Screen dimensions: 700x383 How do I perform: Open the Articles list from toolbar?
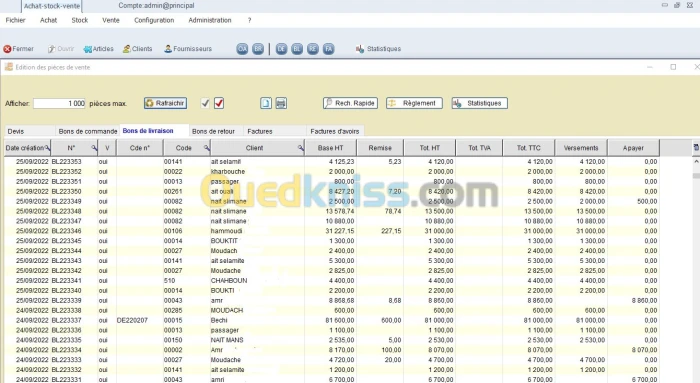coord(99,49)
